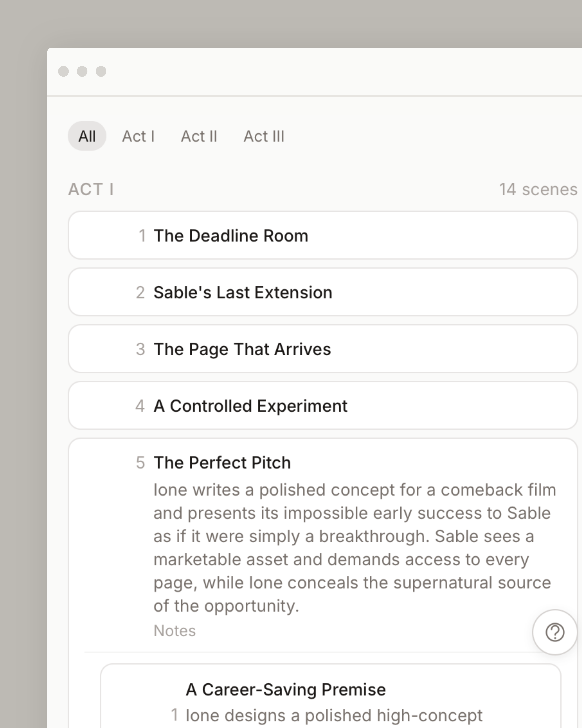Open scene 2 Sable's Last Extension

point(323,292)
